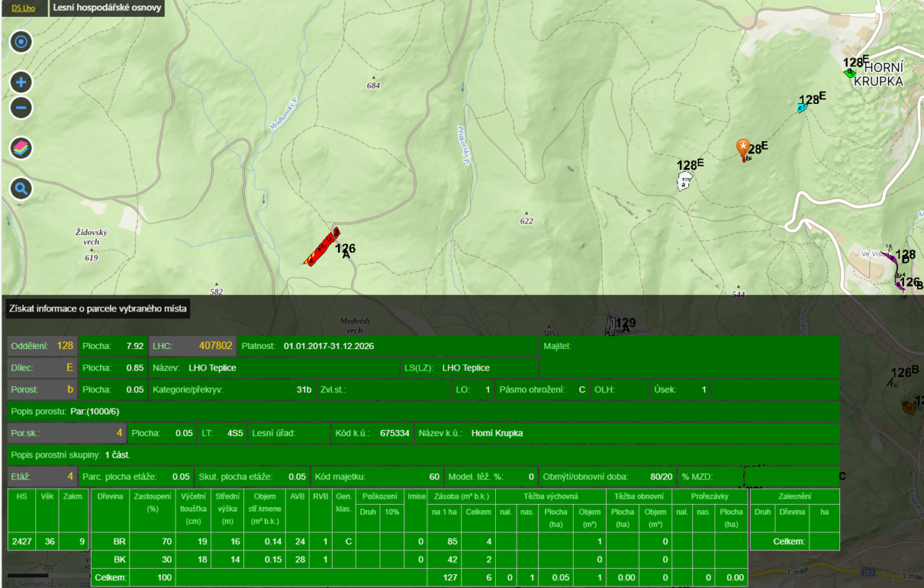
Task: Click the Kód k.ú. 675334 value
Action: tap(395, 433)
